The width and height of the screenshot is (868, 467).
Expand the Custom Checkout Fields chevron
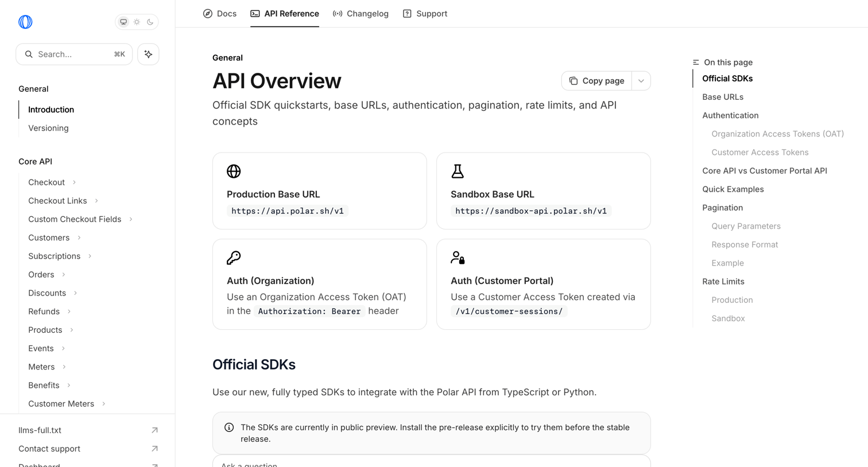[x=131, y=219]
